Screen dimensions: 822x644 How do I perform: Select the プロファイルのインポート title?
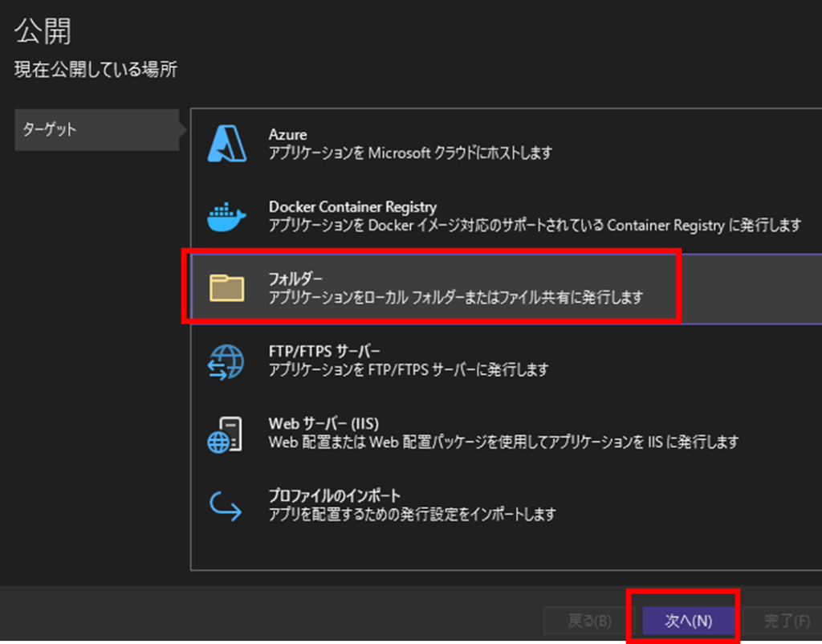pos(334,495)
